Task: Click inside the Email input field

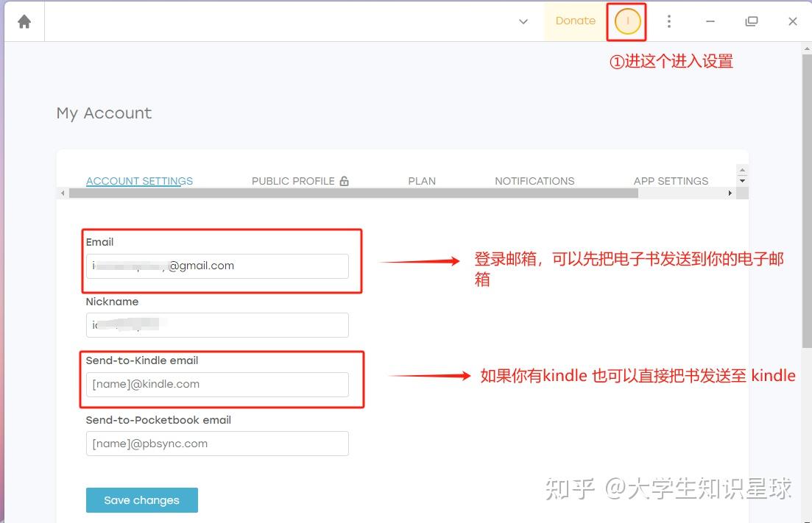Action: [216, 266]
